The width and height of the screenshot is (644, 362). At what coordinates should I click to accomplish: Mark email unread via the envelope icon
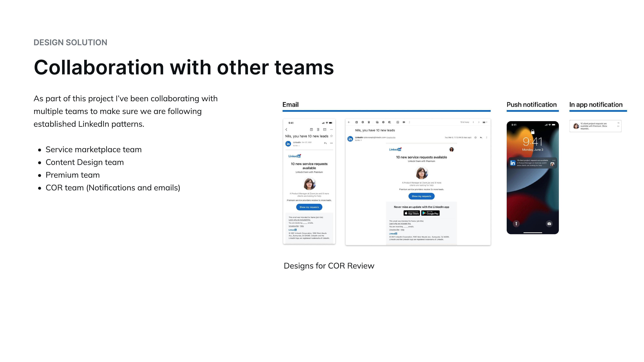pyautogui.click(x=378, y=122)
